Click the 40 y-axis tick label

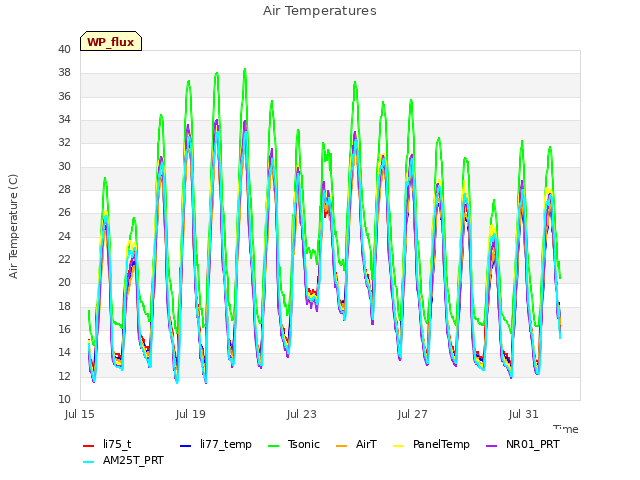tap(64, 49)
